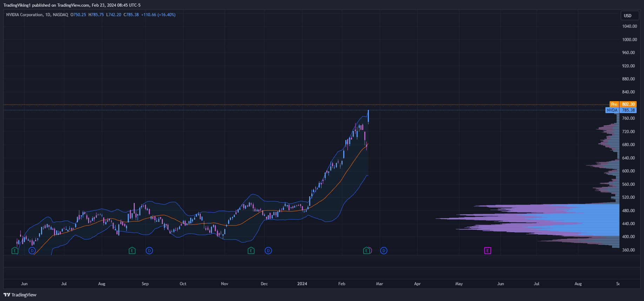The height and width of the screenshot is (301, 644).
Task: Click the 640.00 price axis label
Action: pos(629,158)
